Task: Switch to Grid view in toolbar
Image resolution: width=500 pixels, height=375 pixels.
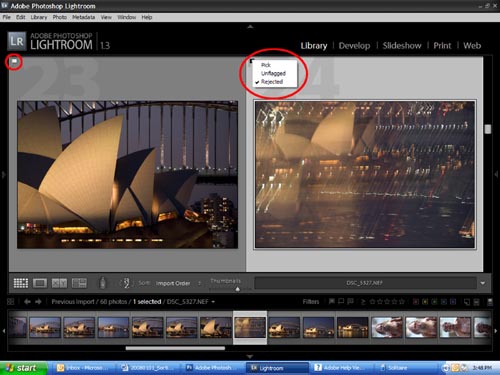Action: pos(21,283)
